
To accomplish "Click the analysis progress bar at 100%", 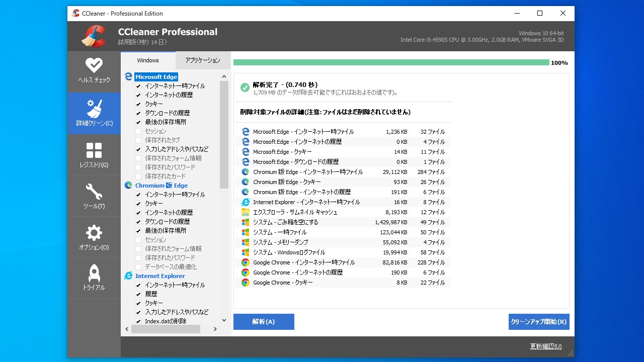I will point(391,63).
